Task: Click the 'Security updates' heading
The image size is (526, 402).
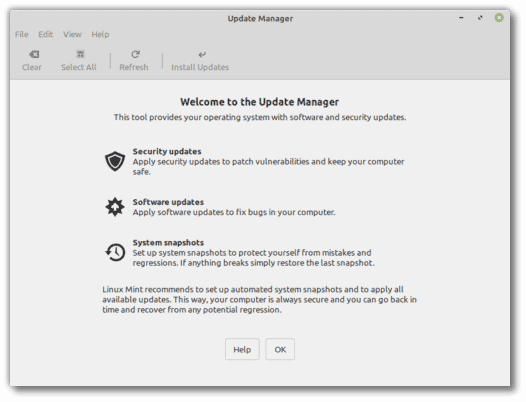Action: tap(167, 151)
